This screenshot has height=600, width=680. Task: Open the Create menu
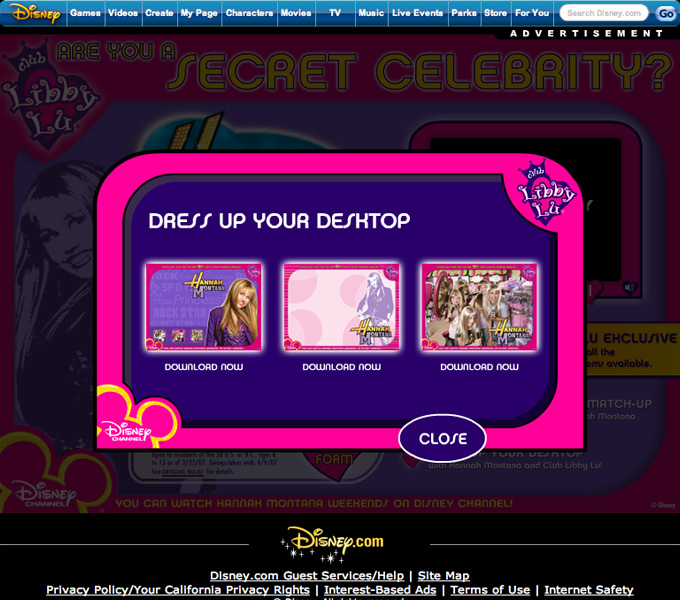[x=159, y=13]
